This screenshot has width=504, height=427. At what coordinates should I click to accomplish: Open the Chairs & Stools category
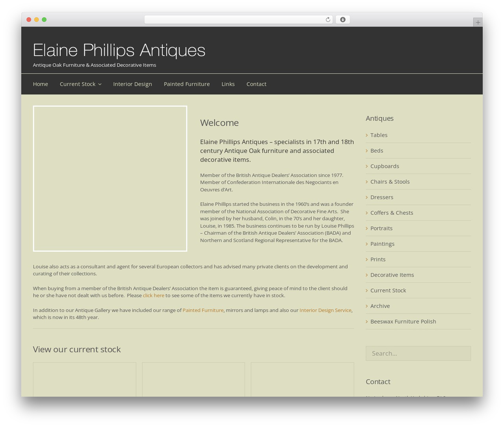click(390, 182)
